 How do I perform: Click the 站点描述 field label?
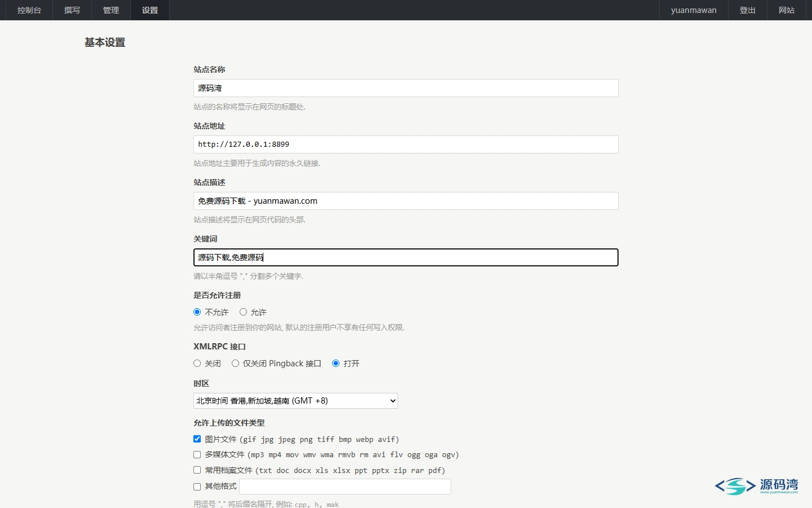tap(209, 182)
